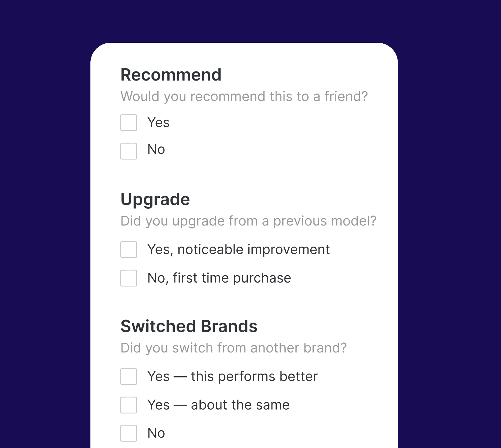The width and height of the screenshot is (501, 448).
Task: Click the No label under Switched Brands
Action: pos(156,433)
